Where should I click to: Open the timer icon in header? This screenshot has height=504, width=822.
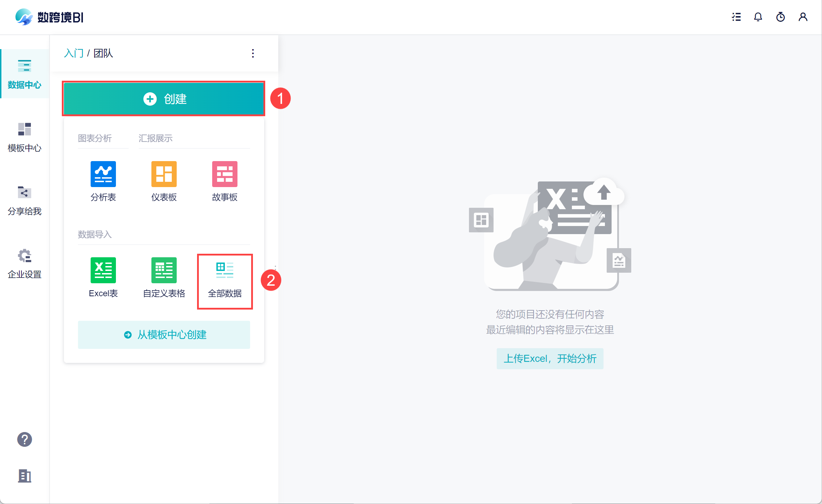781,17
